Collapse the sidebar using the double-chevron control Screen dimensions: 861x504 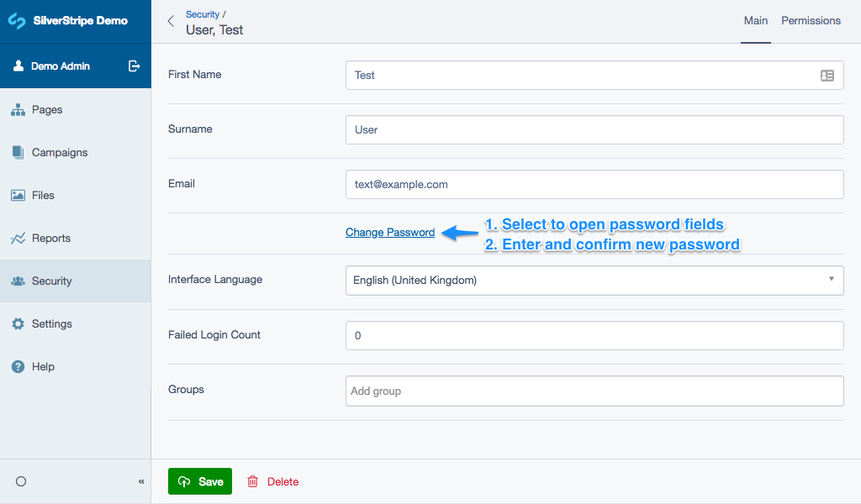click(140, 481)
